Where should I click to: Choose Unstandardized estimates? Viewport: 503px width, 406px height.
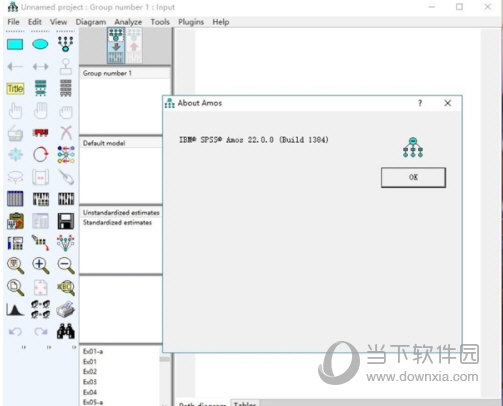pos(121,213)
